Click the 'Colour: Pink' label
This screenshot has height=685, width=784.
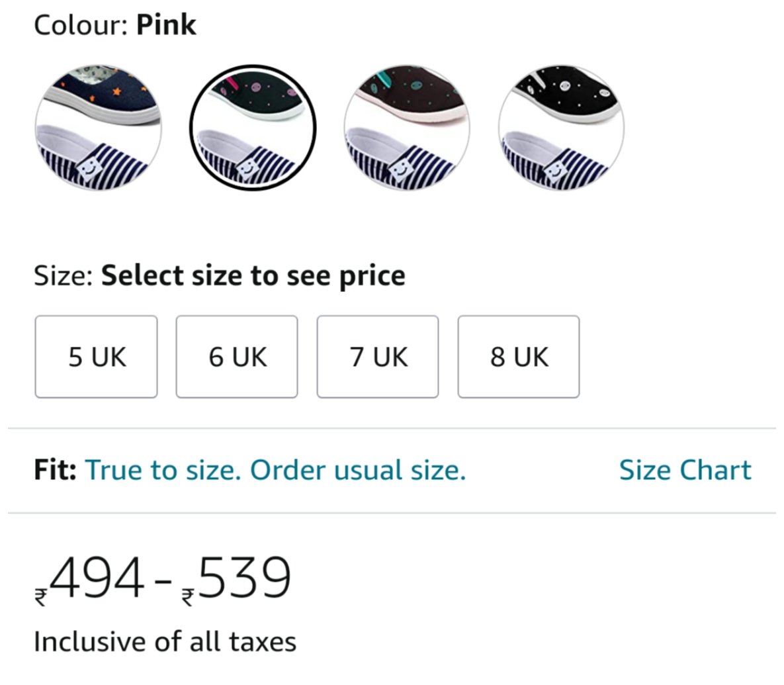pos(115,25)
